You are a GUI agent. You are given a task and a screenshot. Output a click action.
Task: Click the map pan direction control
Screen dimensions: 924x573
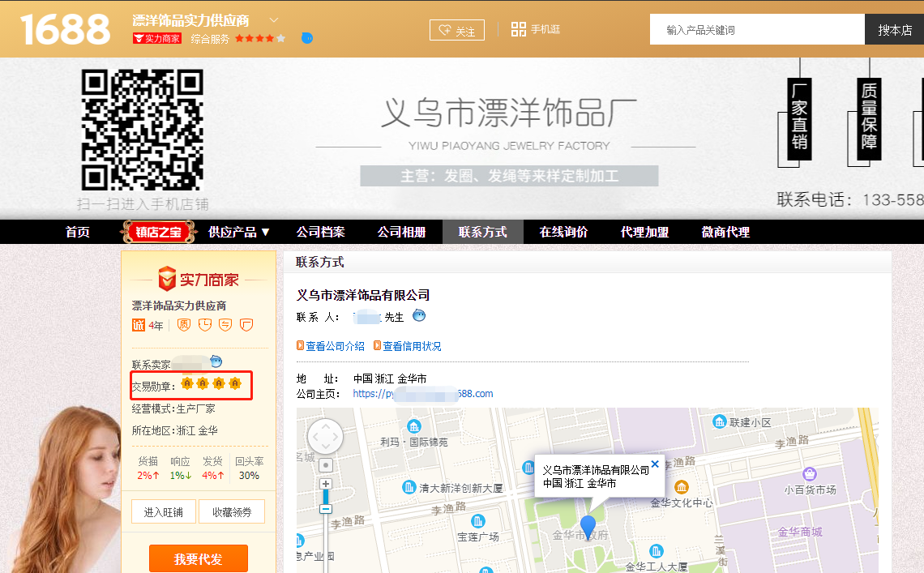coord(325,437)
